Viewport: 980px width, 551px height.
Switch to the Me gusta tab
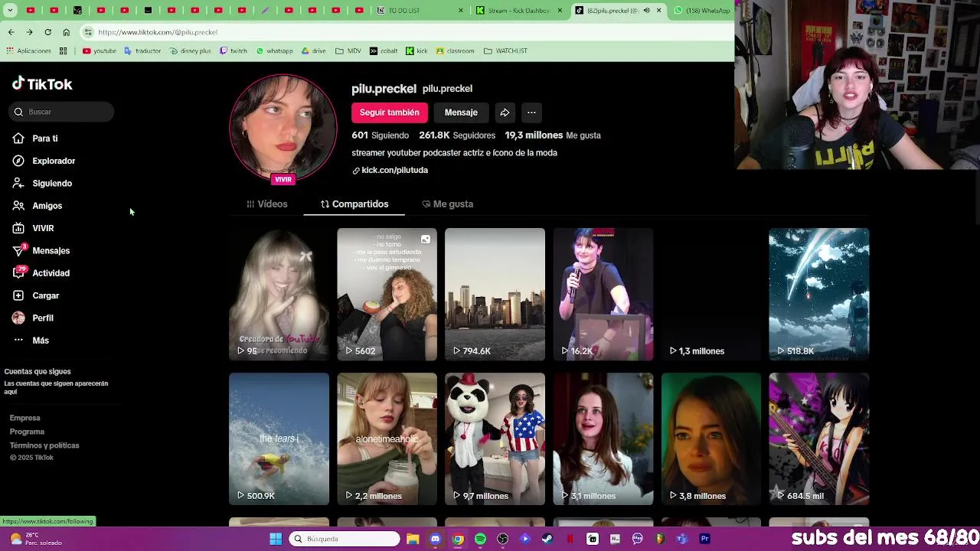447,204
